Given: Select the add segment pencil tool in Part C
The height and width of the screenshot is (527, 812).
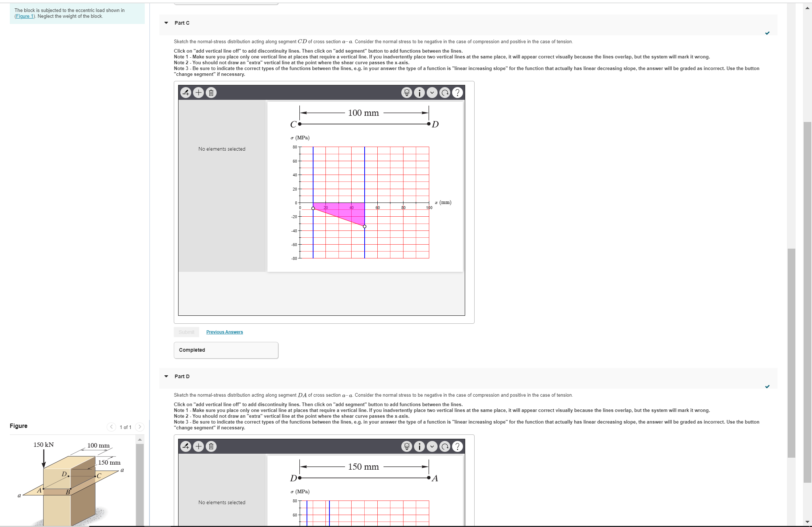Looking at the screenshot, I should click(x=186, y=93).
